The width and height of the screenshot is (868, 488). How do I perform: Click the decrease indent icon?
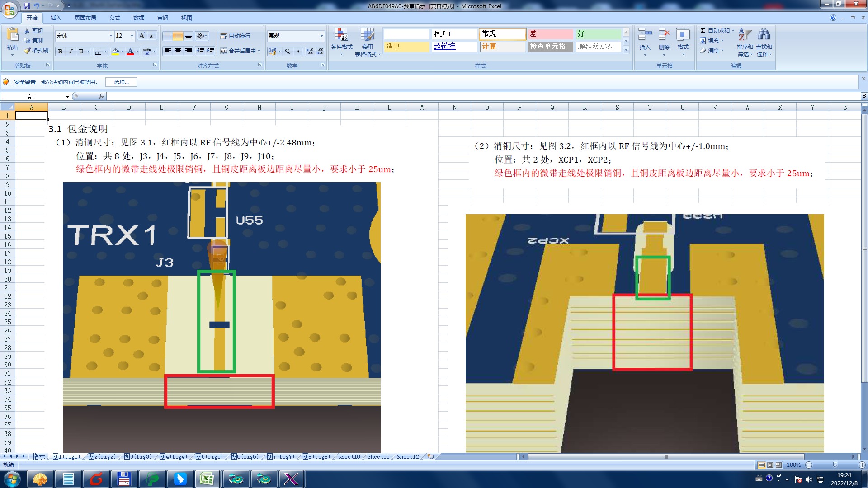coord(200,51)
